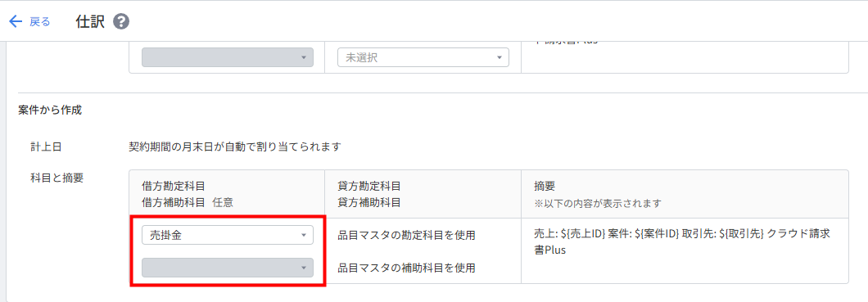Open the greyed sub-account dropdown below 売掛金
This screenshot has height=302, width=868.
pos(228,268)
